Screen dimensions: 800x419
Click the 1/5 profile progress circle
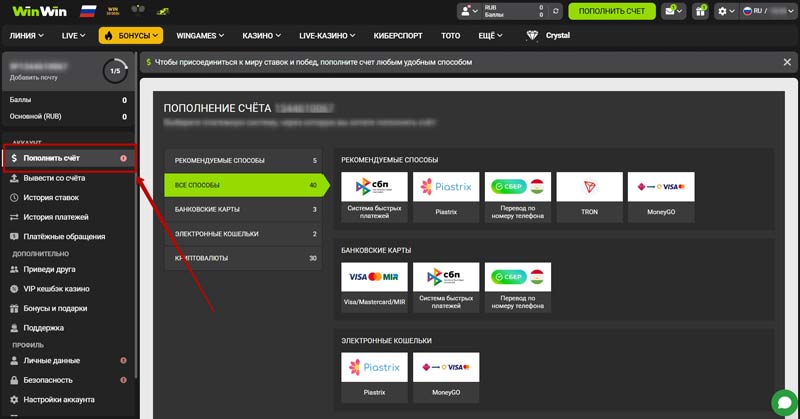pos(115,71)
